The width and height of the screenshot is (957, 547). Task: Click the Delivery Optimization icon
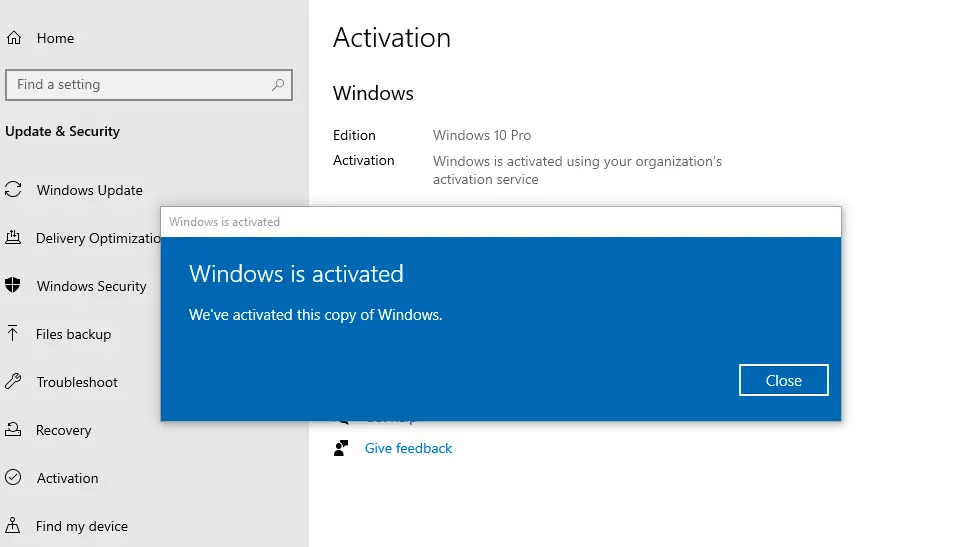[13, 237]
